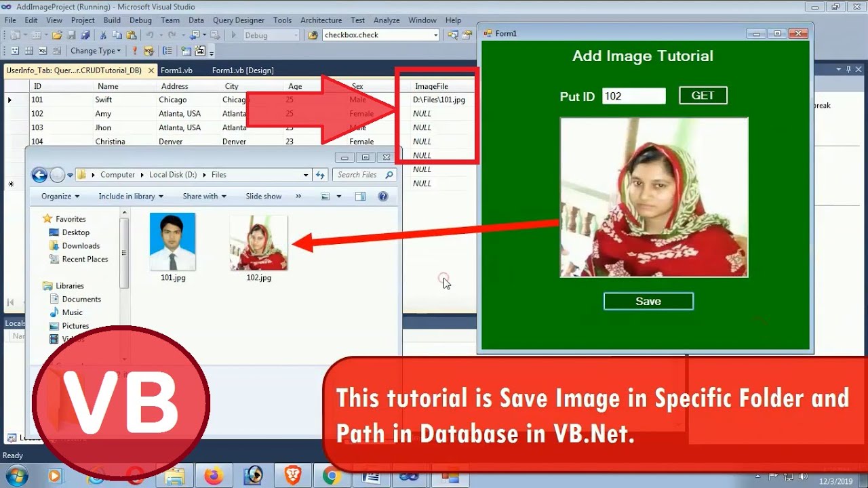This screenshot has width=868, height=488.
Task: Click the Search Files box in Explorer
Action: 365,175
